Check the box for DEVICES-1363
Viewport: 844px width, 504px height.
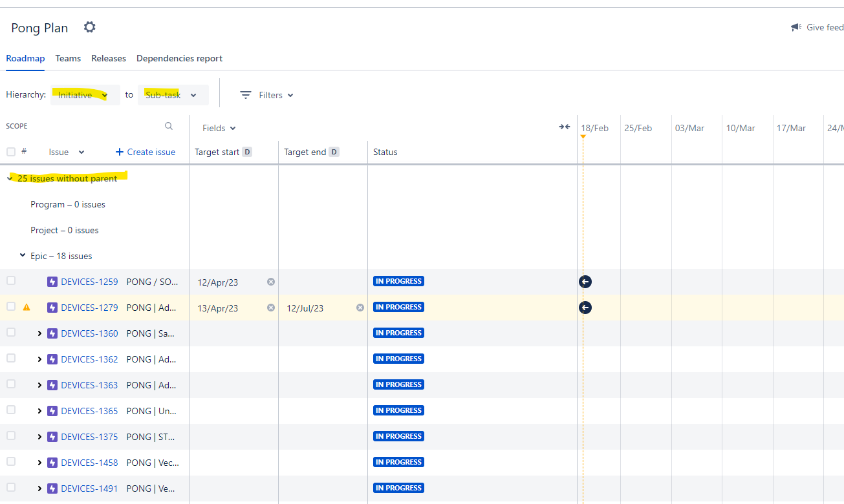point(11,384)
